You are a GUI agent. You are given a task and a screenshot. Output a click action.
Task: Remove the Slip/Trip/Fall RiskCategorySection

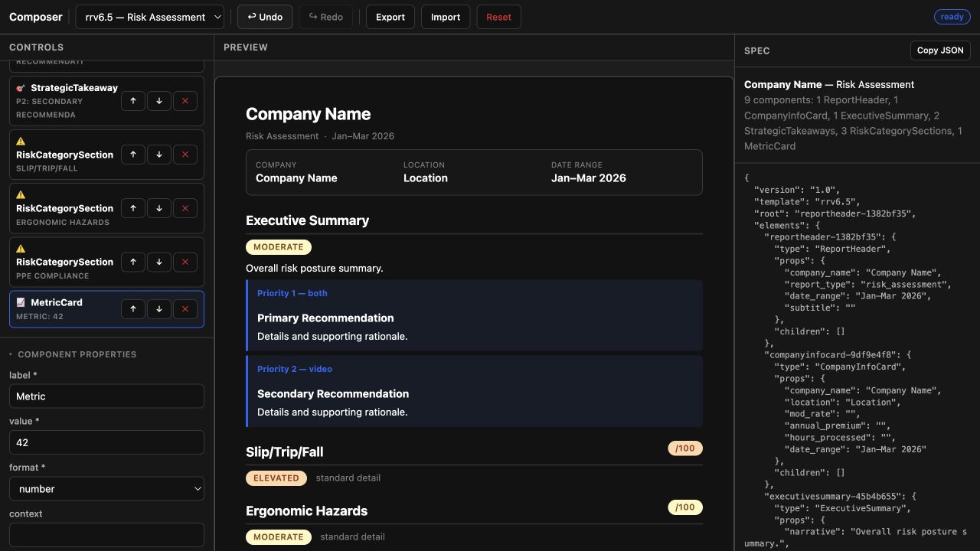pos(185,155)
